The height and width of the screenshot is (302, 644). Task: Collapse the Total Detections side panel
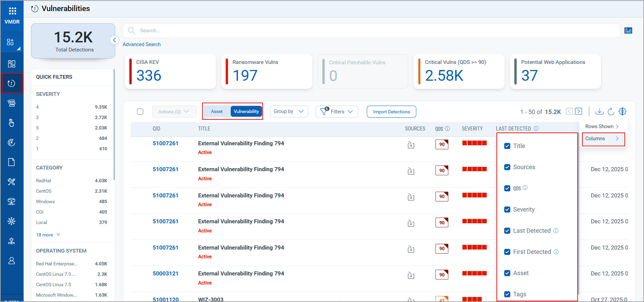pyautogui.click(x=114, y=40)
